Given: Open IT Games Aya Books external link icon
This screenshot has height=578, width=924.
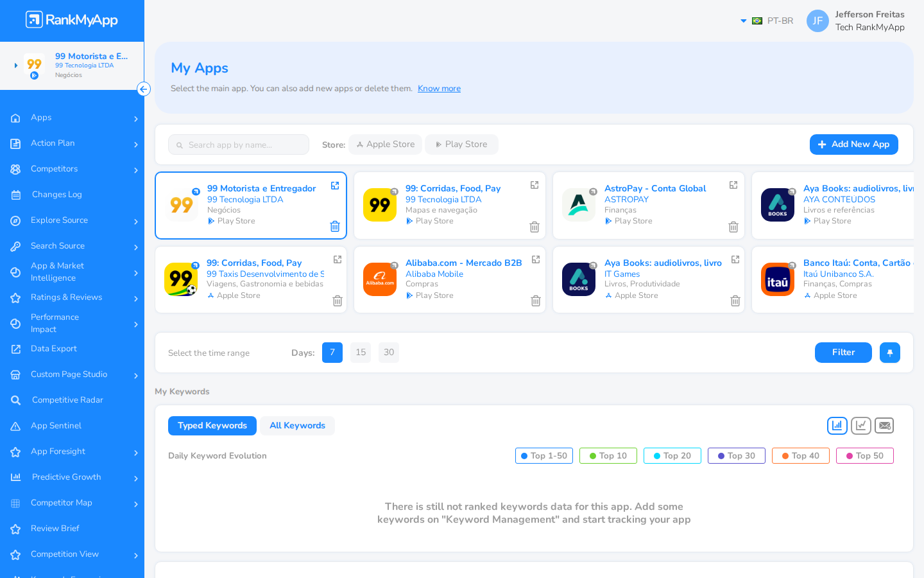Looking at the screenshot, I should click(735, 259).
